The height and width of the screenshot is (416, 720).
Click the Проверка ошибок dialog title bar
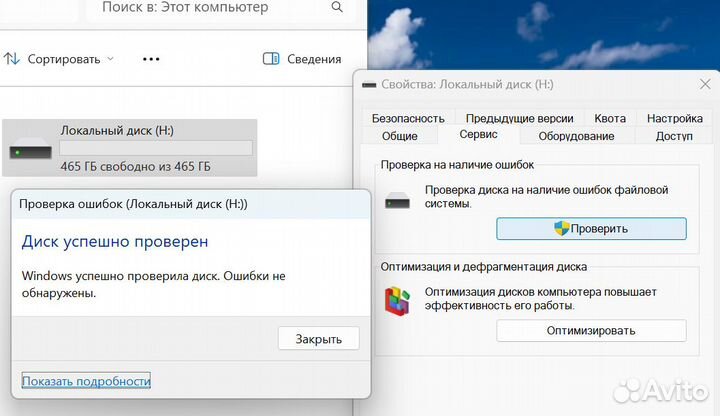[x=191, y=204]
